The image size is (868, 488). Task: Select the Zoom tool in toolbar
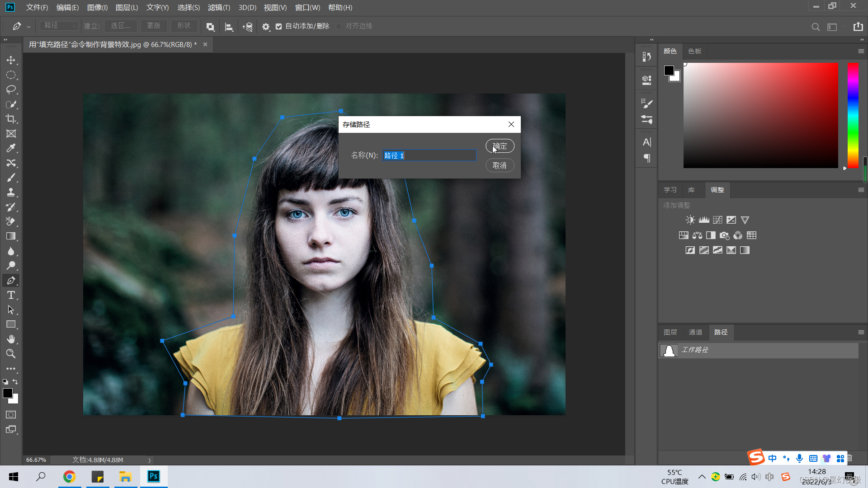point(11,354)
